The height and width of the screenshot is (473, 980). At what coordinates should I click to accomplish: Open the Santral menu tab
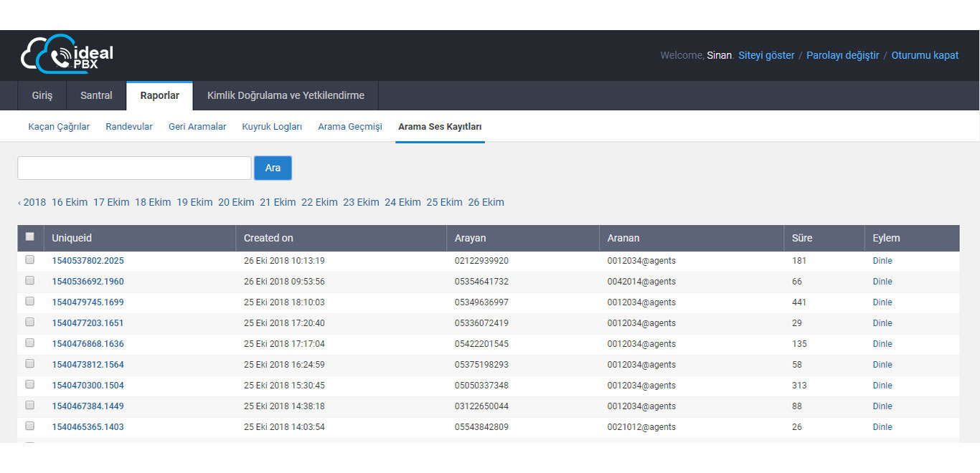pyautogui.click(x=96, y=95)
